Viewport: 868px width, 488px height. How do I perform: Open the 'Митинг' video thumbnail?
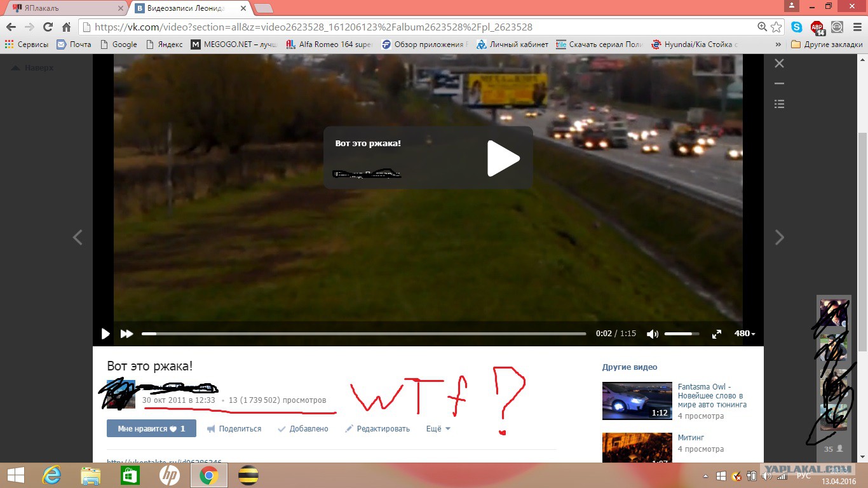click(637, 447)
